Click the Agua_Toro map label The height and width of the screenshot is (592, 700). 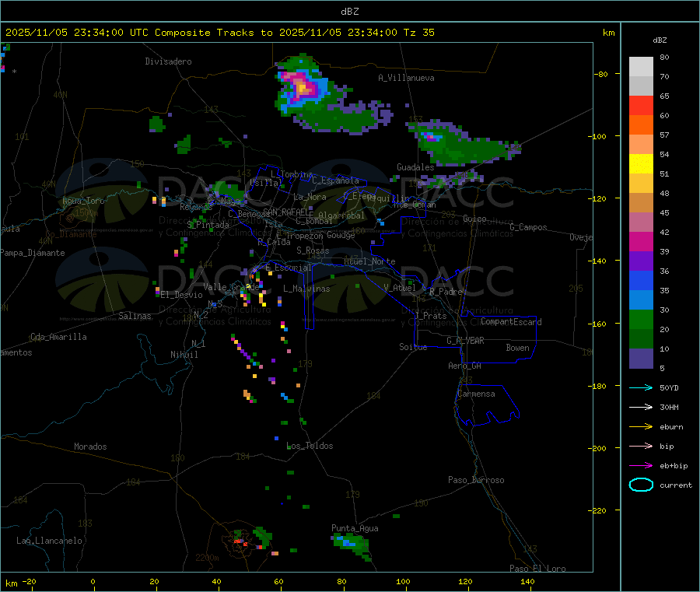pyautogui.click(x=83, y=201)
